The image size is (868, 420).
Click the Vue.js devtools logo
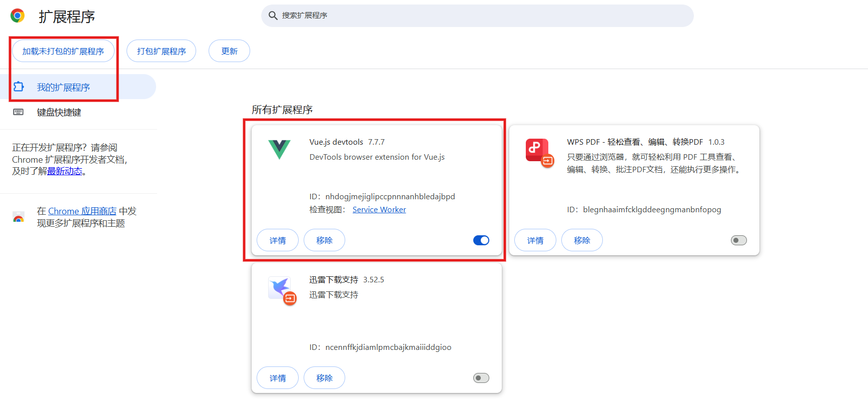279,149
